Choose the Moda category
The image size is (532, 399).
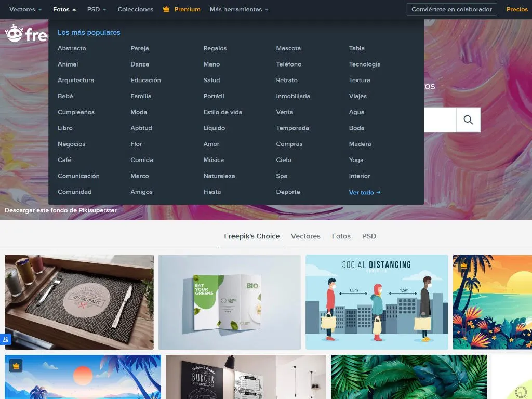click(x=139, y=112)
